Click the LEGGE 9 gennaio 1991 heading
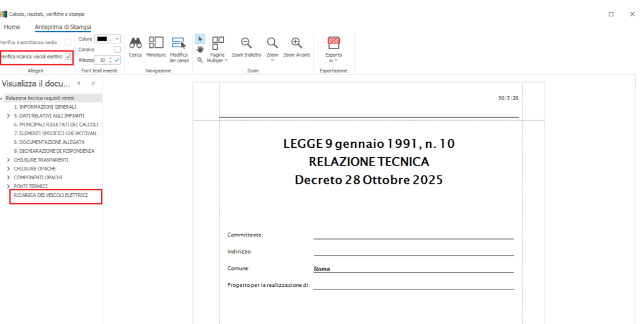Image resolution: width=644 pixels, height=324 pixels. [x=369, y=143]
